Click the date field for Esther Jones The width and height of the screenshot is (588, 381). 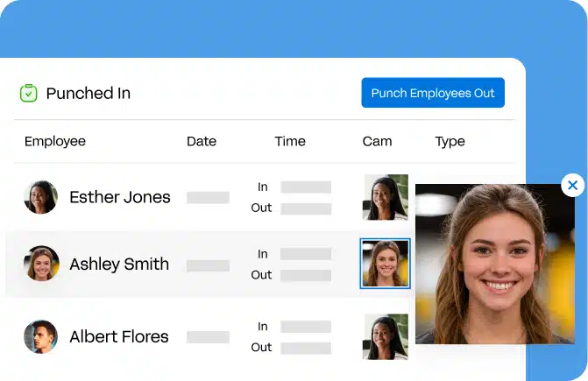[x=208, y=198]
